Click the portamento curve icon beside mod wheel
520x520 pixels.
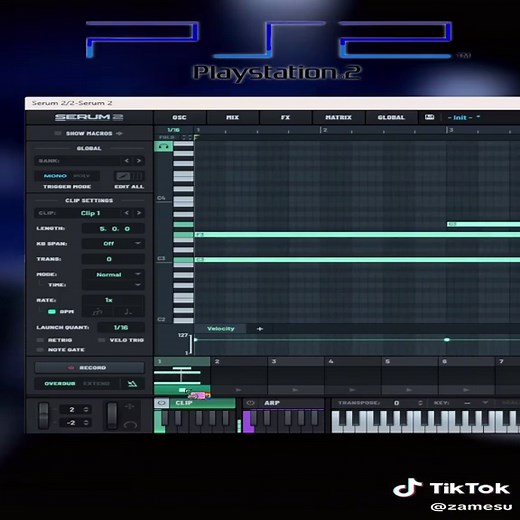(x=130, y=425)
